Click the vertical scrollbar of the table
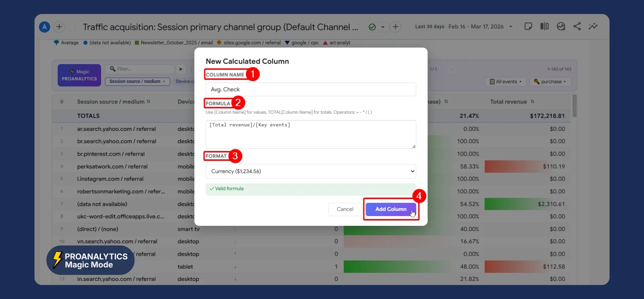 [x=575, y=106]
